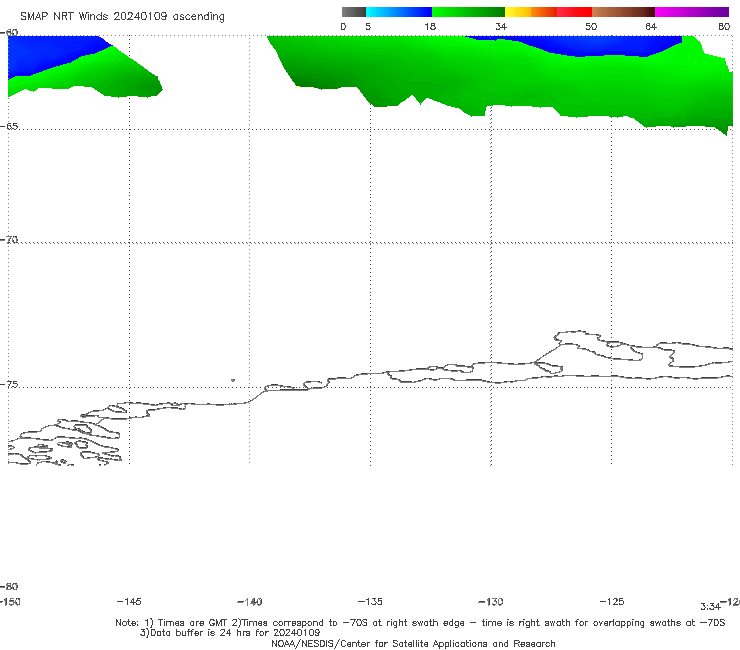Click the brown segment of the color bar
The image size is (740, 650).
[623, 12]
